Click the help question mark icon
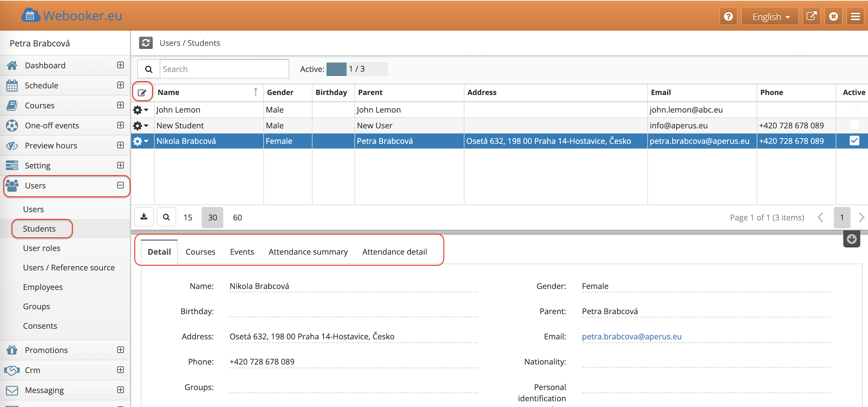 click(728, 16)
